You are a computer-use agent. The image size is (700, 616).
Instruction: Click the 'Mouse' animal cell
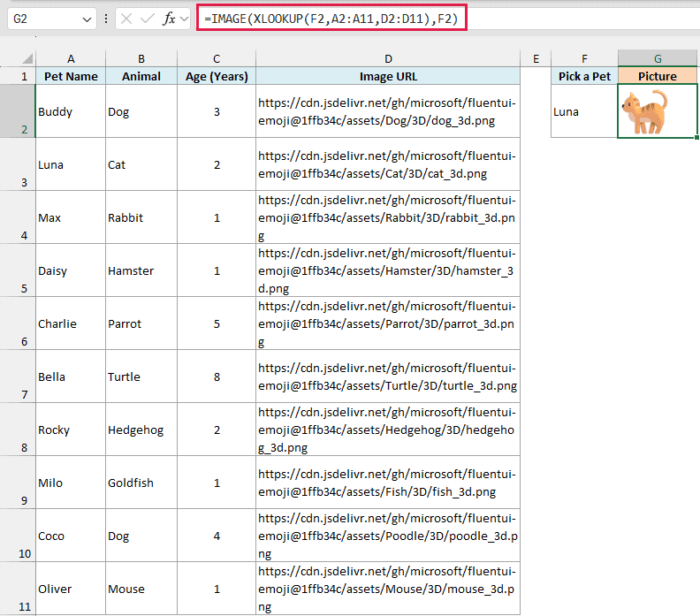pos(141,589)
